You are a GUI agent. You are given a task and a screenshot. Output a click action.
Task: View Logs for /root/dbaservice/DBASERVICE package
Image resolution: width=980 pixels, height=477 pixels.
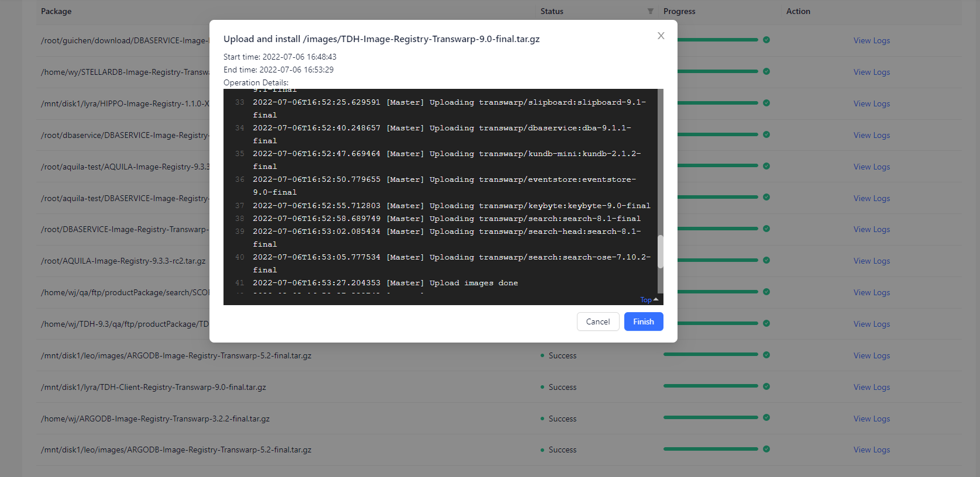(x=871, y=135)
